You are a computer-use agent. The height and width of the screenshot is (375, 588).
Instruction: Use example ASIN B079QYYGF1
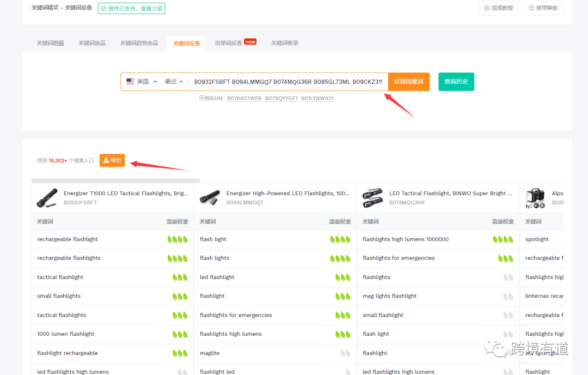coord(281,98)
